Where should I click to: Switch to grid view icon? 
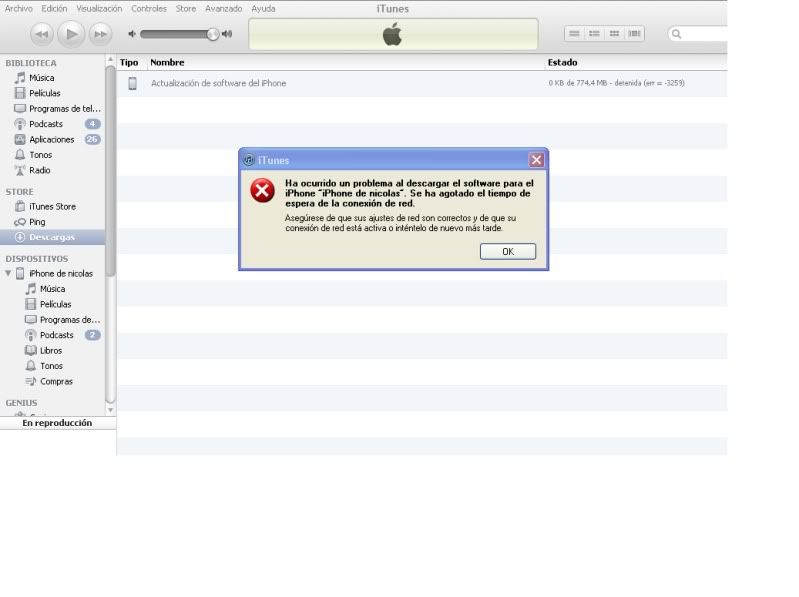coord(614,34)
